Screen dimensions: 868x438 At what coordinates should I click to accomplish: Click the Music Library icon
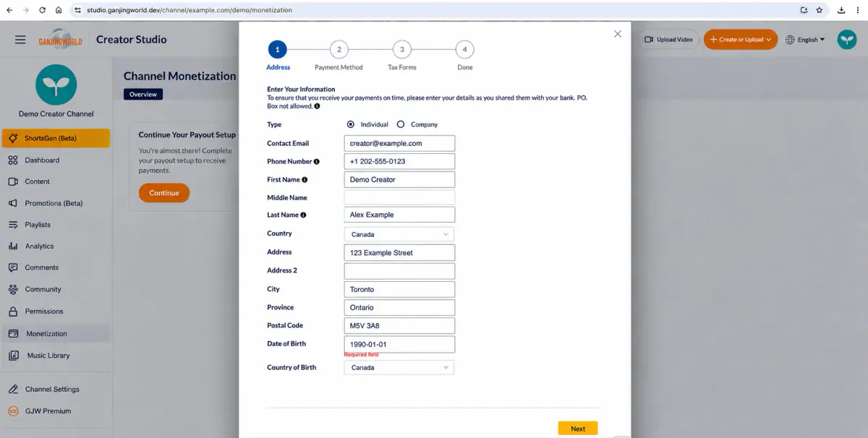pyautogui.click(x=13, y=356)
